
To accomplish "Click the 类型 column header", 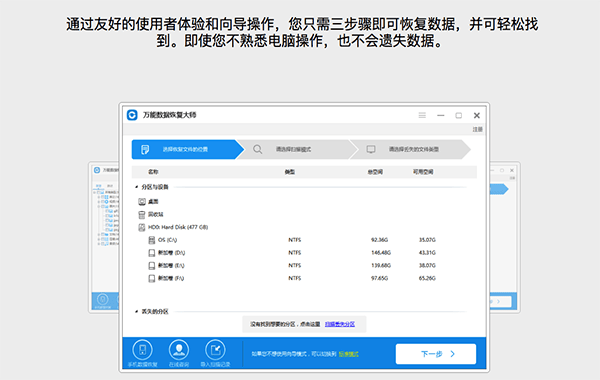I will pyautogui.click(x=290, y=172).
